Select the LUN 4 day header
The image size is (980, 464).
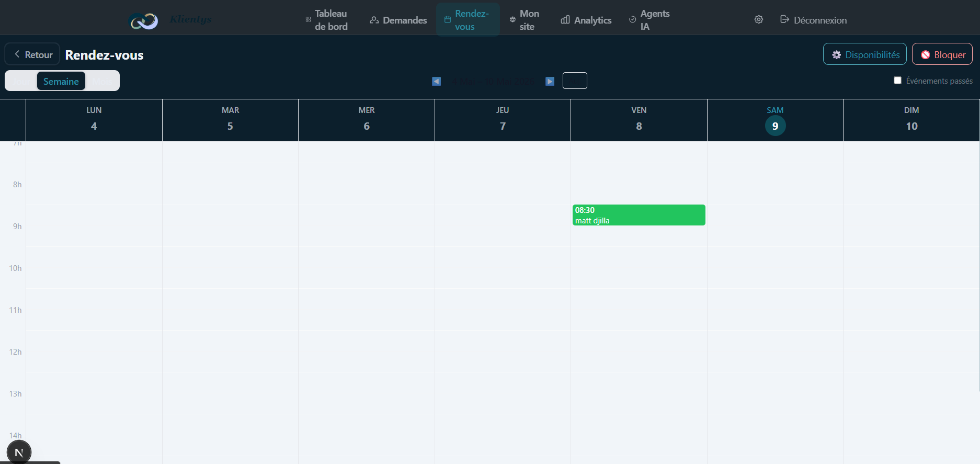point(94,120)
